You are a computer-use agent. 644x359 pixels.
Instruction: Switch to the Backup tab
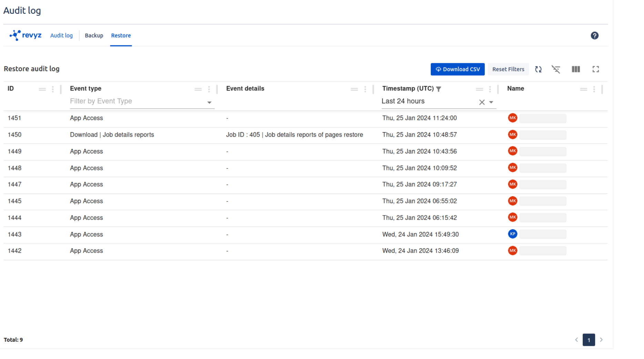point(94,35)
